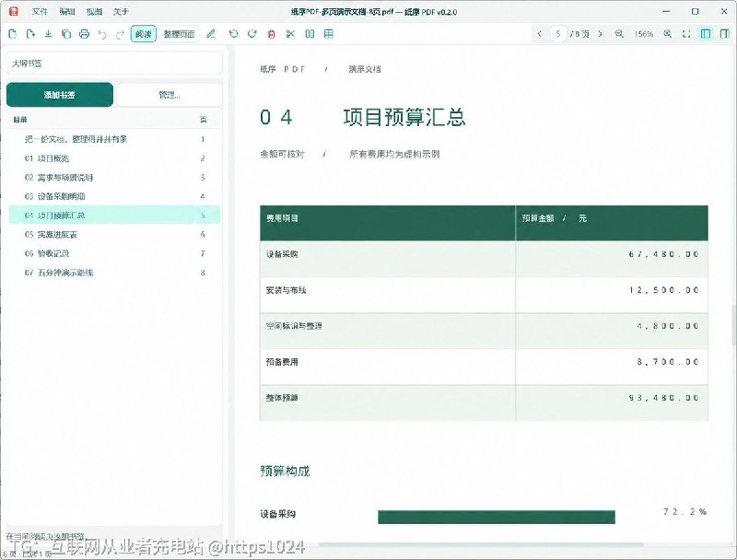This screenshot has height=560, width=737.
Task: Zoom in with magnifier plus icon
Action: 667,34
